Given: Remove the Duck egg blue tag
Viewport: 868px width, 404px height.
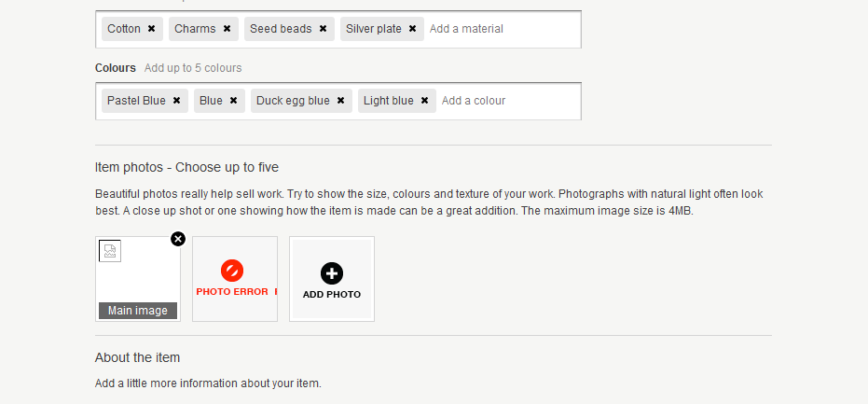Looking at the screenshot, I should point(340,101).
